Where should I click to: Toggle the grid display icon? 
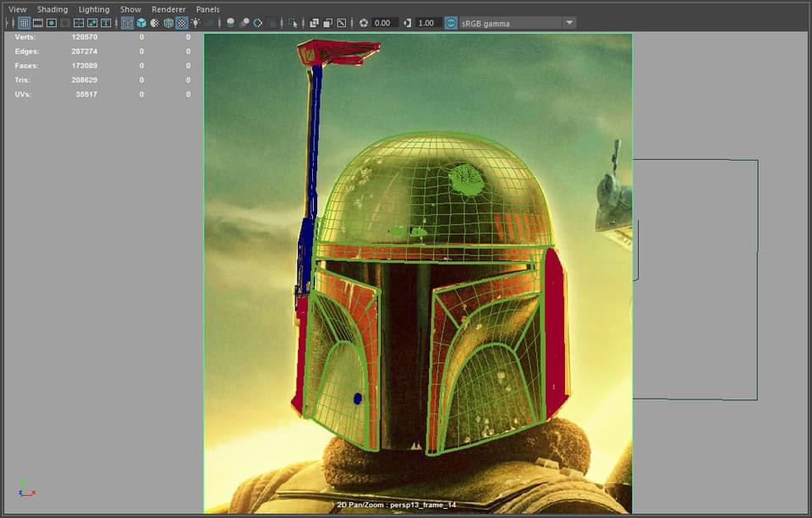pyautogui.click(x=24, y=23)
